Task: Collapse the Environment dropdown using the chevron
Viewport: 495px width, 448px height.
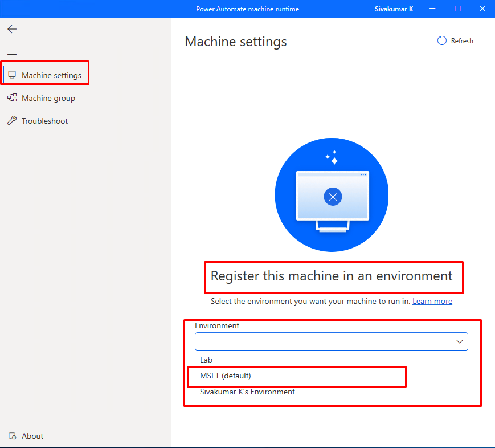Action: tap(459, 341)
